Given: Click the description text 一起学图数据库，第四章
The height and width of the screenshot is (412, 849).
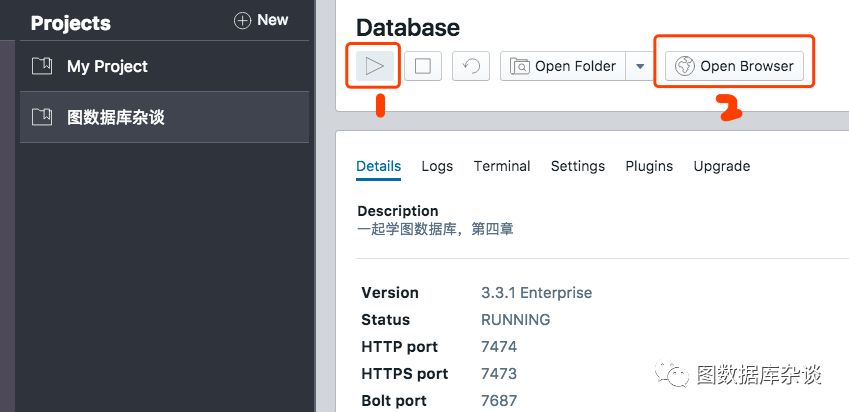Looking at the screenshot, I should pyautogui.click(x=435, y=229).
